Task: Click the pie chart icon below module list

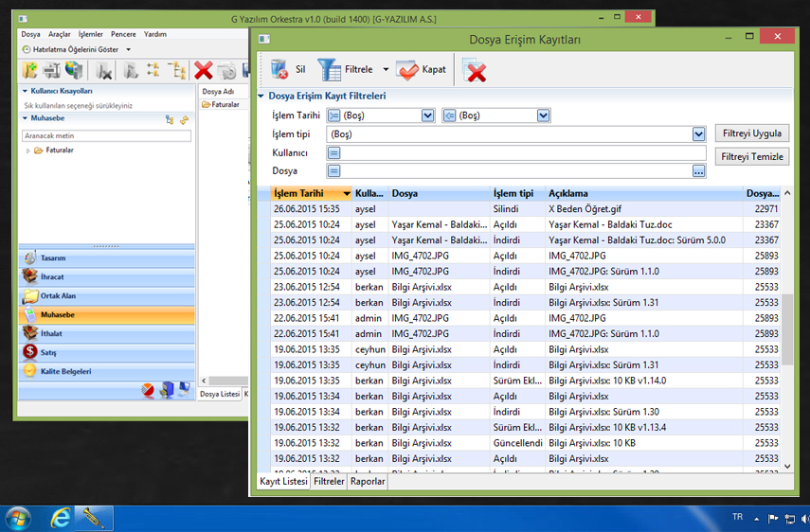Action: [148, 390]
